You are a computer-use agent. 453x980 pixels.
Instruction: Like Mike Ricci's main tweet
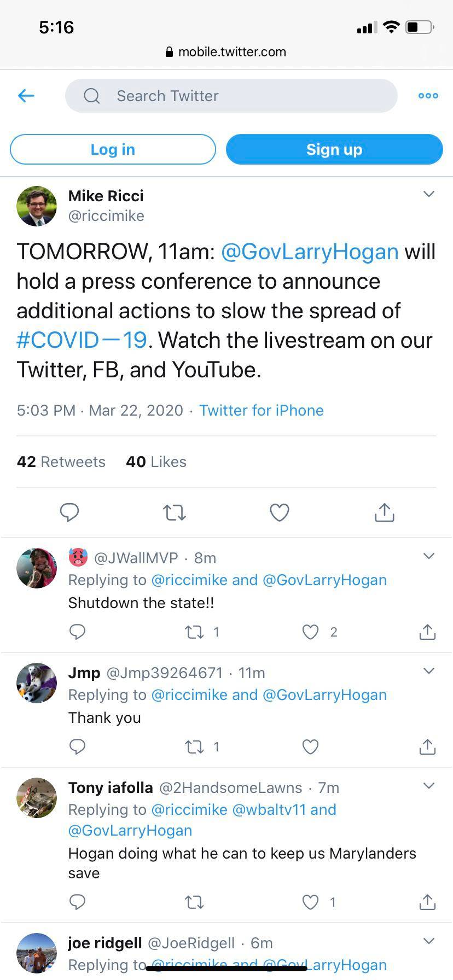point(280,512)
